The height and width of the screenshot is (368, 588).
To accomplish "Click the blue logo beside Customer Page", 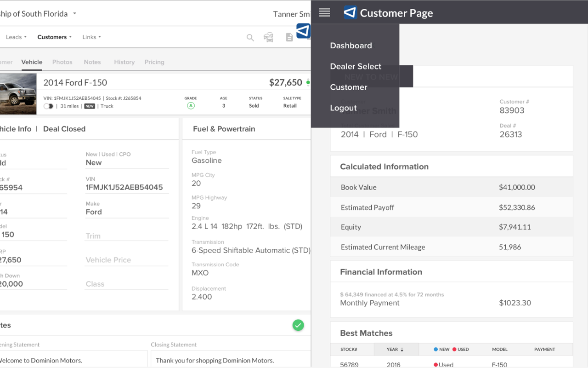I will [350, 12].
